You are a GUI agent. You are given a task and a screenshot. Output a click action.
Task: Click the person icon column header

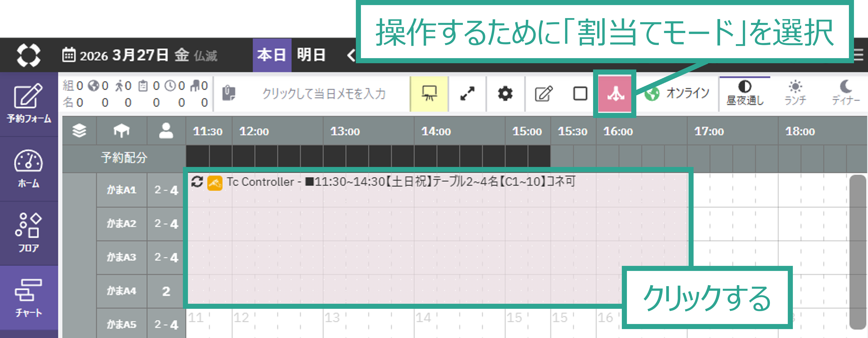166,131
